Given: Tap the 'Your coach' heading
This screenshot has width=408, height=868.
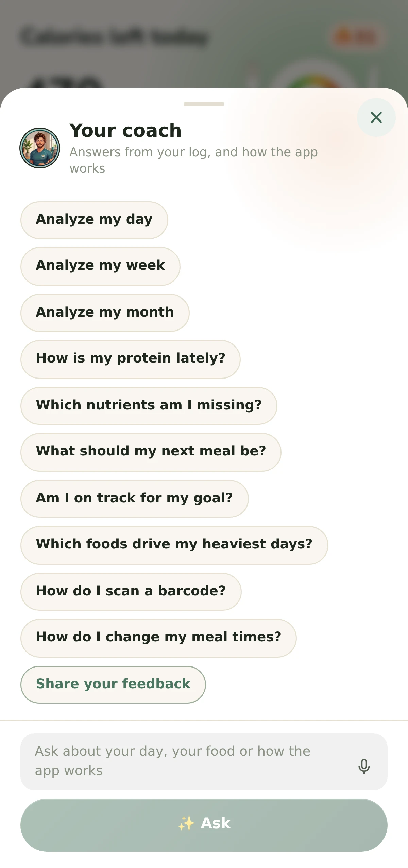Looking at the screenshot, I should 125,130.
